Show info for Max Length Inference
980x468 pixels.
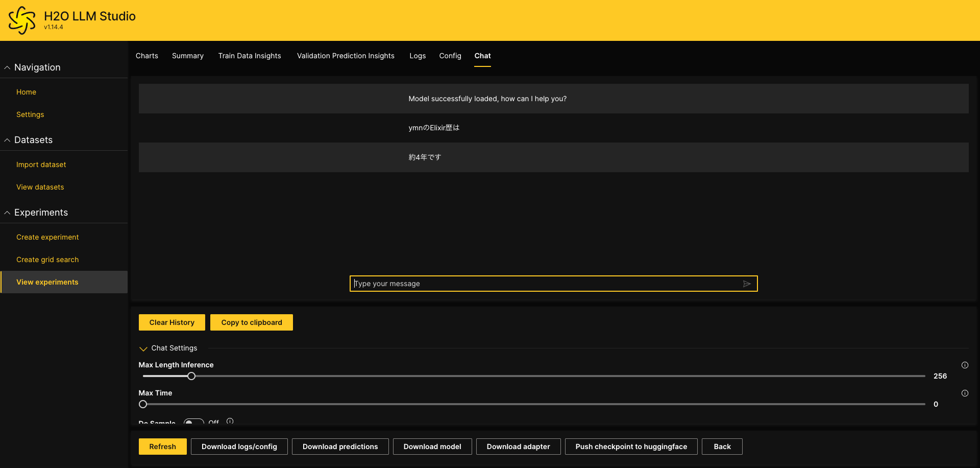965,365
